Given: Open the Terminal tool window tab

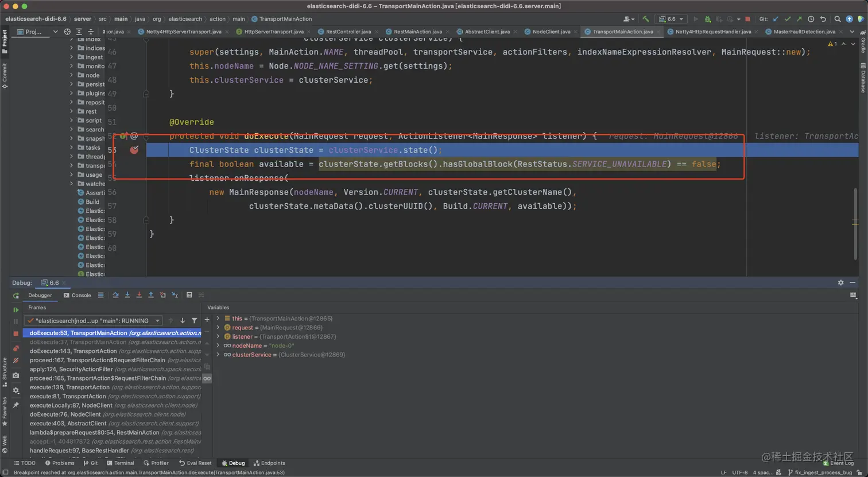Looking at the screenshot, I should [x=120, y=463].
